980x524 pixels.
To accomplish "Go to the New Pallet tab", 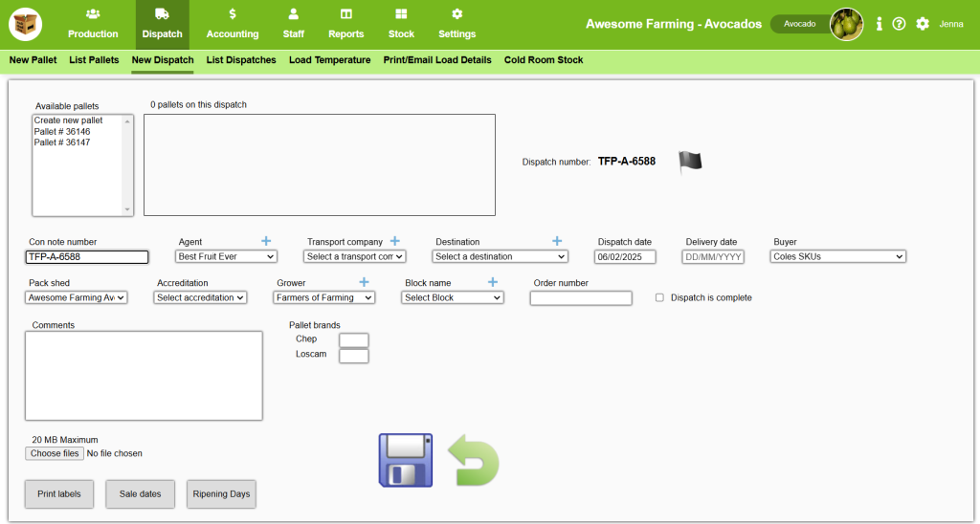I will click(x=33, y=60).
